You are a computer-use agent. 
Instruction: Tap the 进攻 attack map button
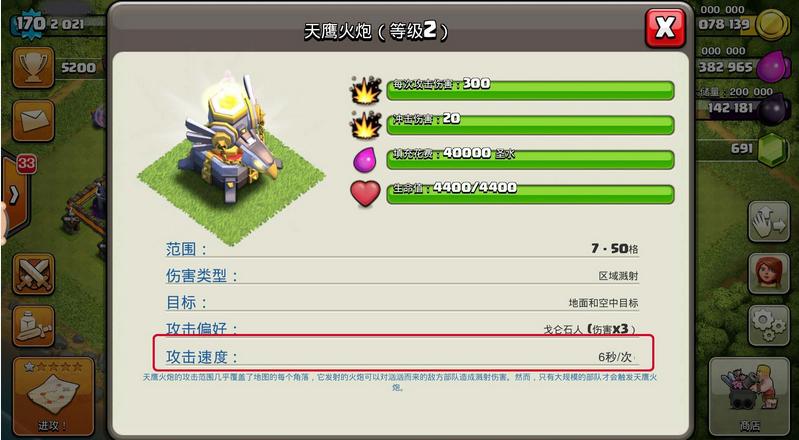(54, 396)
